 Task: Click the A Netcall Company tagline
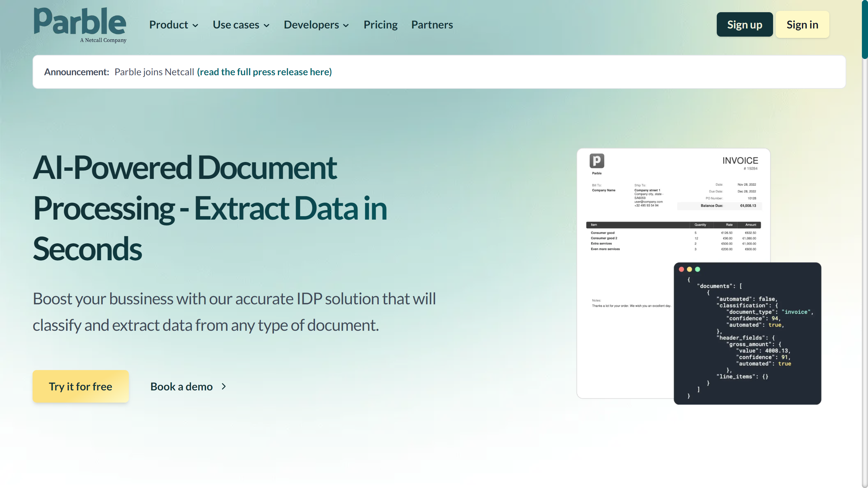pos(103,40)
